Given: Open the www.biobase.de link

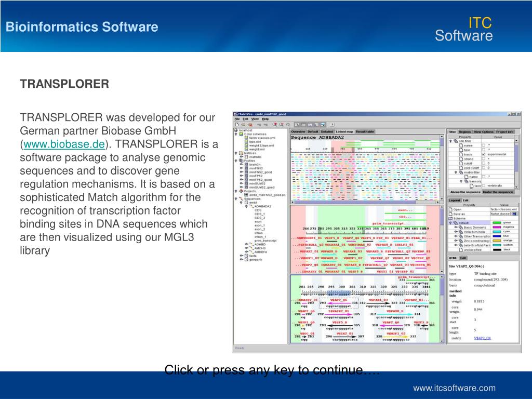Looking at the screenshot, I should pyautogui.click(x=64, y=144).
